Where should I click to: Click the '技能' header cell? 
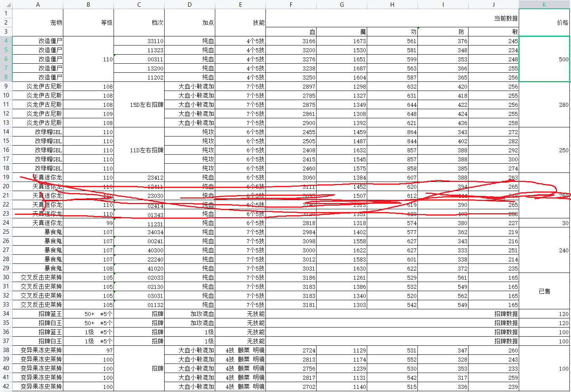point(240,23)
